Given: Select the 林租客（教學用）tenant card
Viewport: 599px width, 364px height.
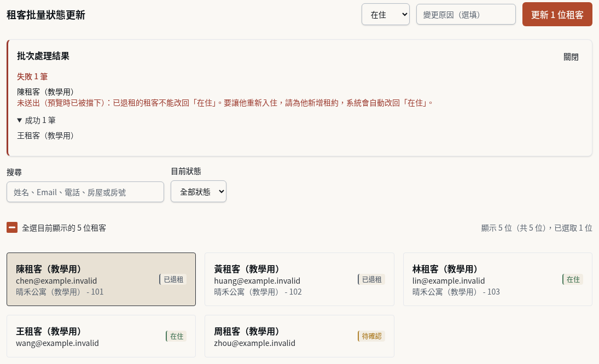Looking at the screenshot, I should tap(497, 279).
